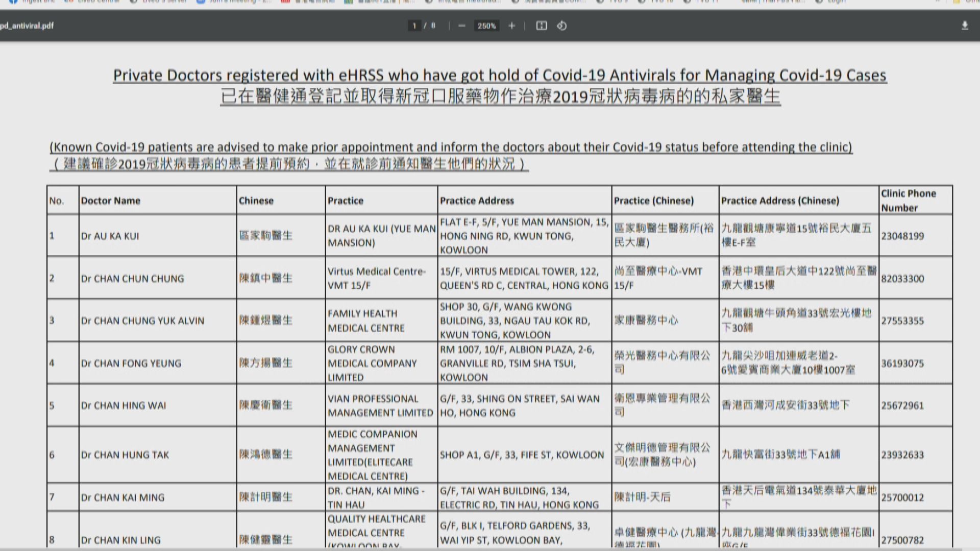The image size is (980, 551).
Task: Open the YouTube favicon bookmark for 香港電台
Action: pyautogui.click(x=285, y=2)
